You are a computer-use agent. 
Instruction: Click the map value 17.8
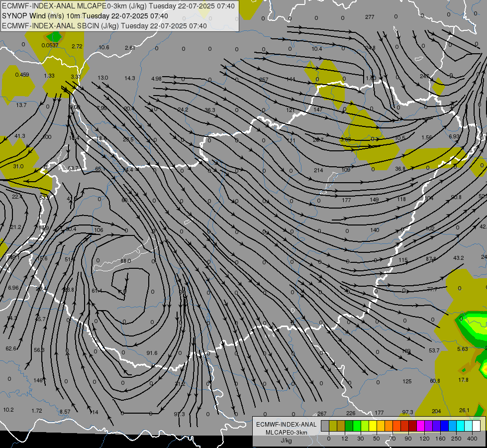tap(464, 380)
